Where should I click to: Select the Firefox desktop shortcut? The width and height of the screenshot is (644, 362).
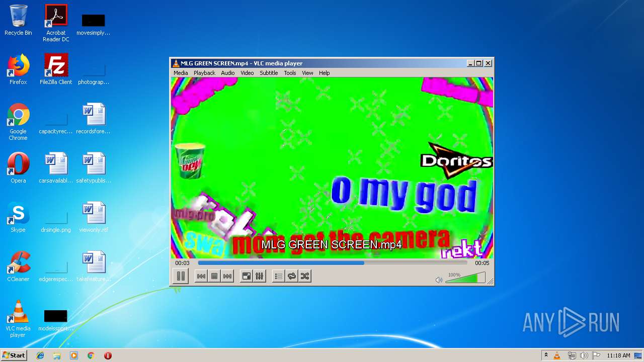coord(18,69)
